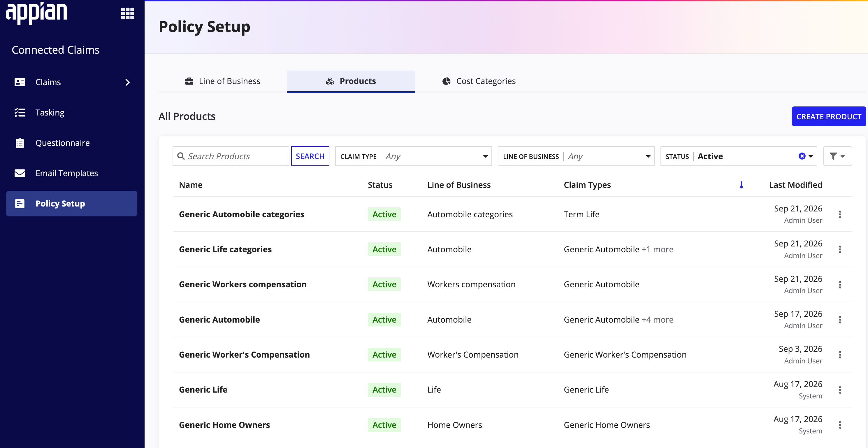Image resolution: width=868 pixels, height=448 pixels.
Task: Open Generic Automobile categories product
Action: point(241,214)
